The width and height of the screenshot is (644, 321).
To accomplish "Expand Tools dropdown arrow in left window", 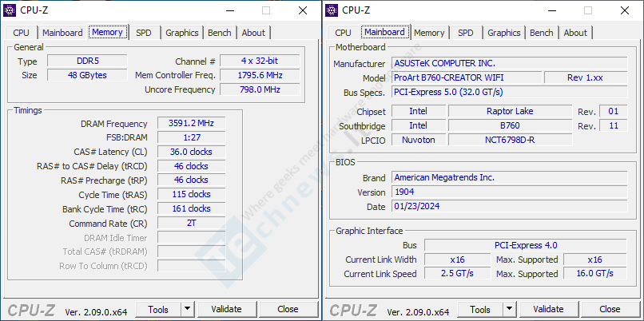I will (x=187, y=309).
